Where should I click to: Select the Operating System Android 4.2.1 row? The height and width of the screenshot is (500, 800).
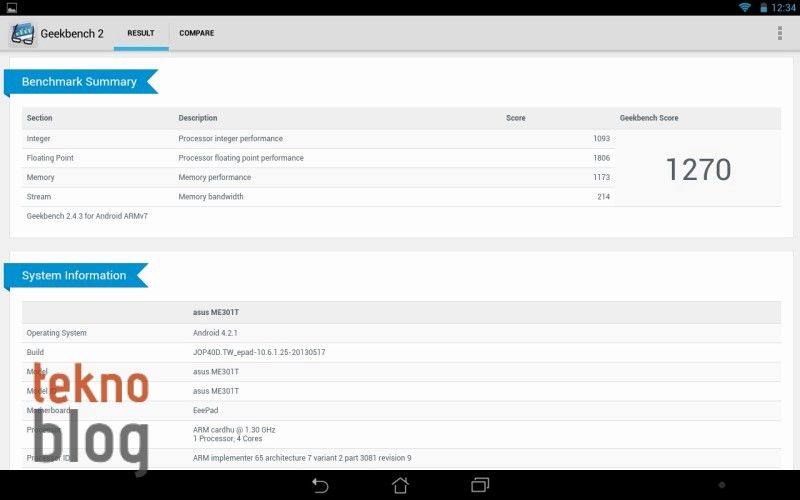coord(400,333)
